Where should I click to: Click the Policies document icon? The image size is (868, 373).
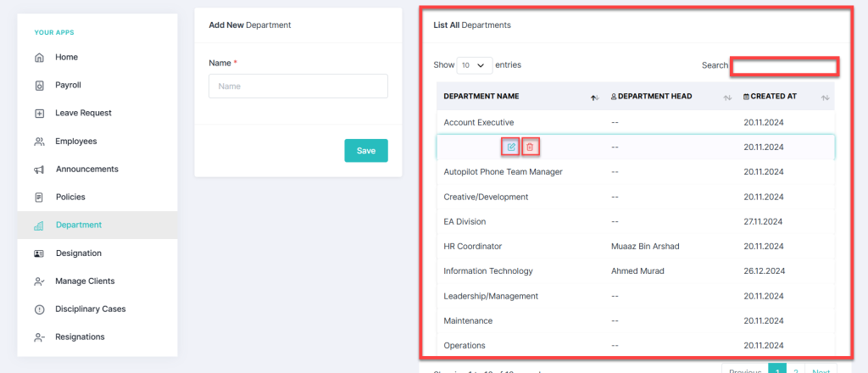pos(39,198)
